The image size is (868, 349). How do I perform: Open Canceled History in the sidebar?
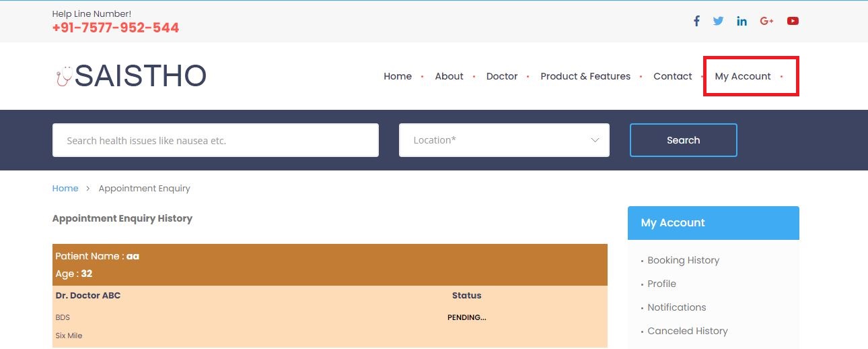tap(687, 331)
